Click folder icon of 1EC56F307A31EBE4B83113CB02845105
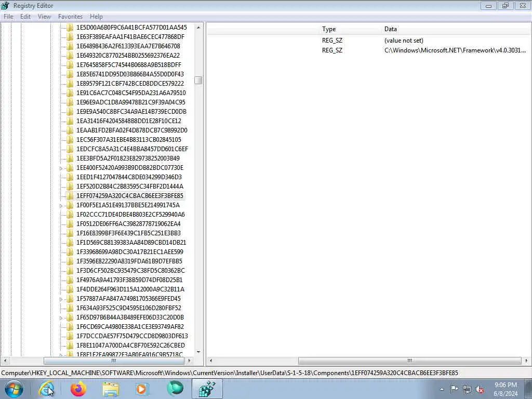The height and width of the screenshot is (399, 532). point(70,139)
